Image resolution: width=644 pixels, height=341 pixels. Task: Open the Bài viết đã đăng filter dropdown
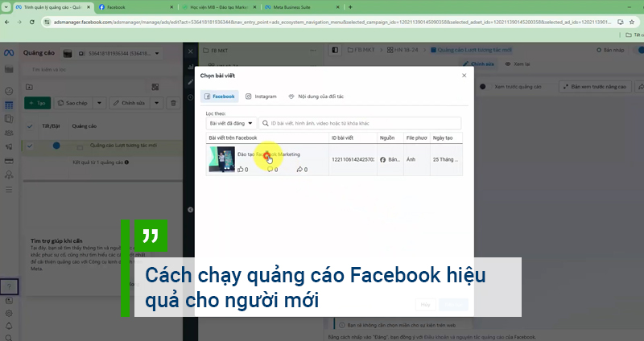pos(231,123)
